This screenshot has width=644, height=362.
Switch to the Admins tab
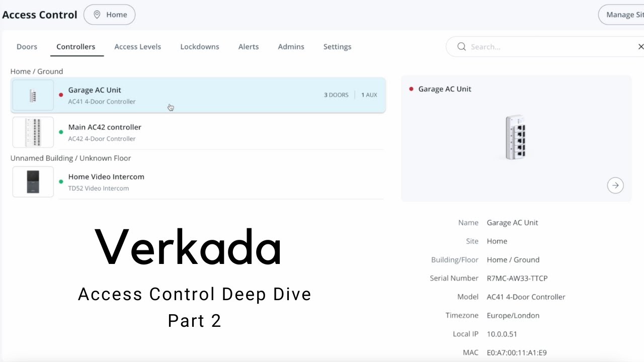[291, 47]
